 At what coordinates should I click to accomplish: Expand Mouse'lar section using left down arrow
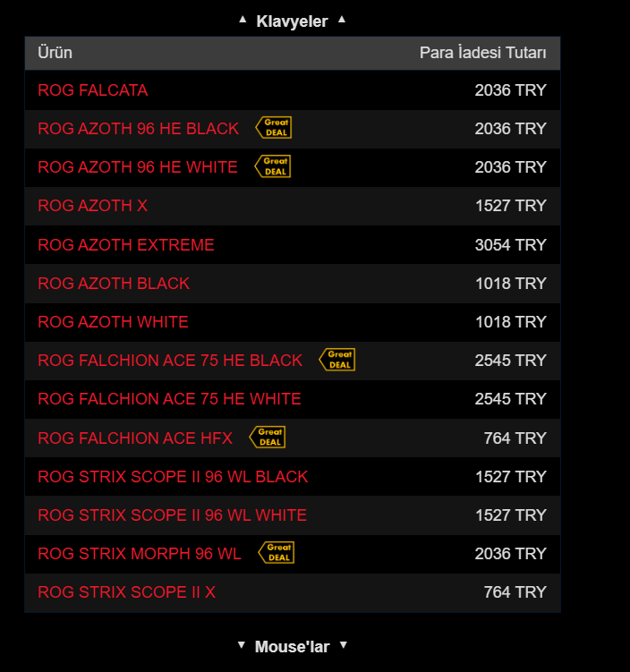pyautogui.click(x=242, y=645)
